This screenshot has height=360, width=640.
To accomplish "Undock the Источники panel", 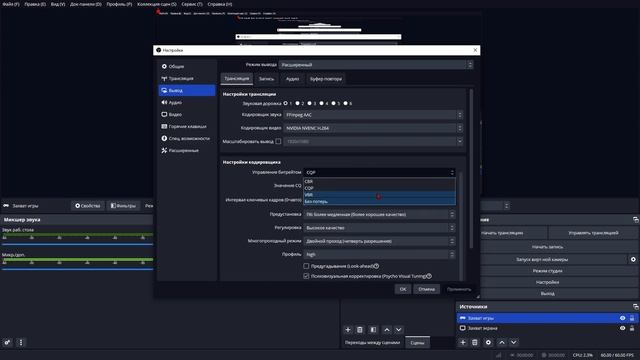I will (636, 307).
